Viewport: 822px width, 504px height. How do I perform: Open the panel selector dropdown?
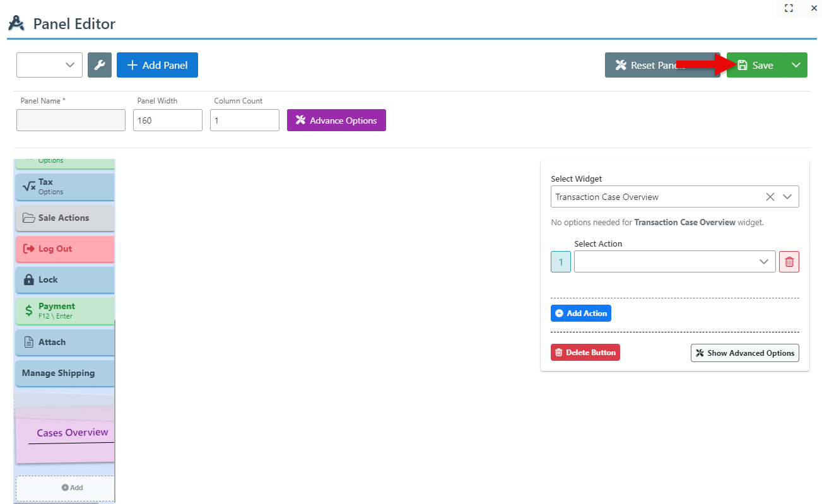coord(49,65)
